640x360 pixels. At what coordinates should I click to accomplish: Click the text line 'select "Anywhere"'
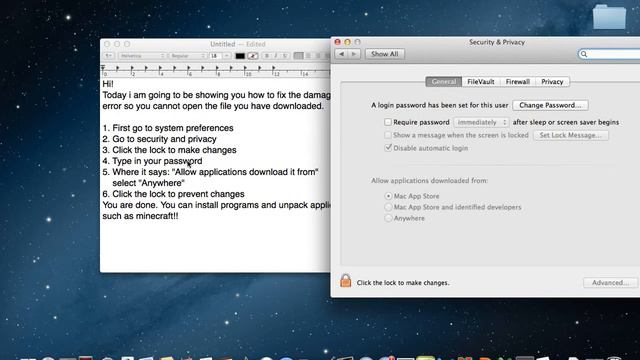(149, 183)
